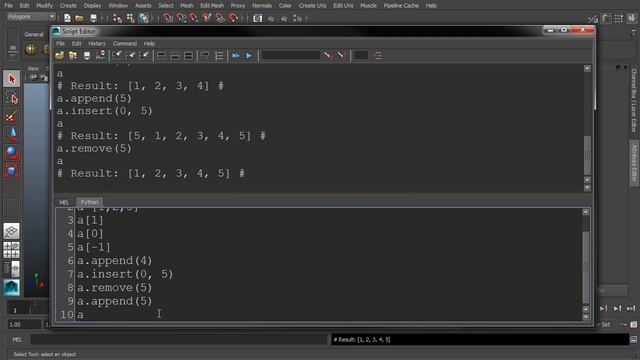
Task: Toggle line numbers icon in Script Editor
Action: coord(219,56)
